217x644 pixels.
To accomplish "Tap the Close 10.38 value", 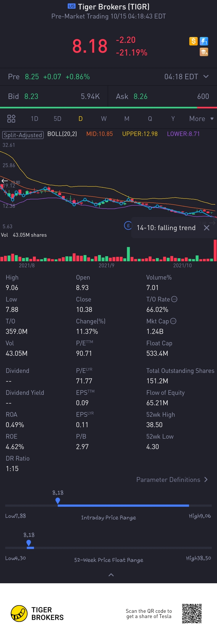I will [84, 310].
